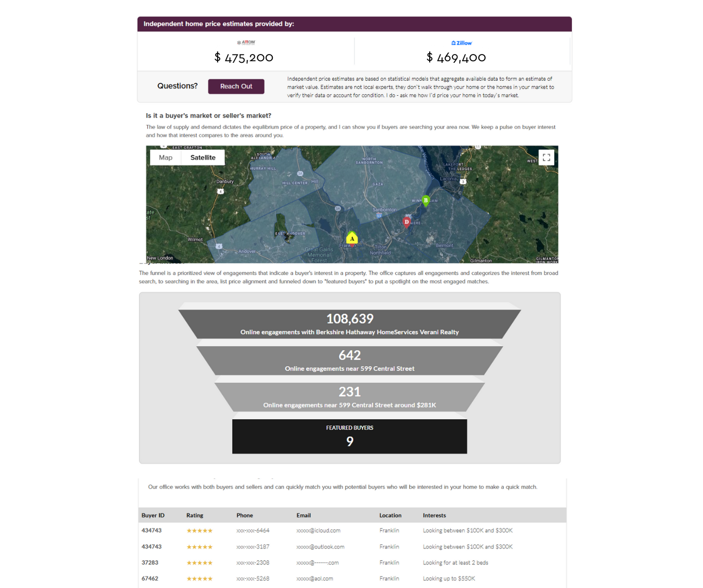Click the ATTOM logo above $475,200
Image resolution: width=703 pixels, height=588 pixels.
(246, 43)
